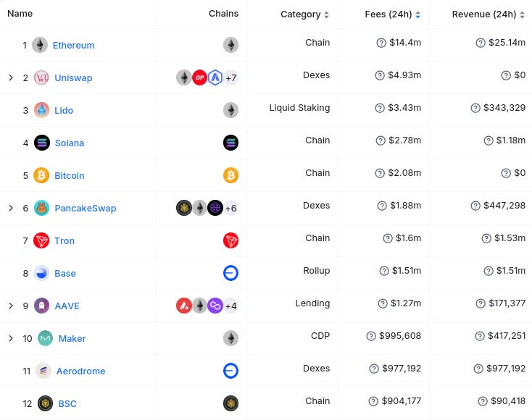Viewport: 532px width, 420px height.
Task: Click the Avalanche chain icon in AAVE row
Action: 184,306
